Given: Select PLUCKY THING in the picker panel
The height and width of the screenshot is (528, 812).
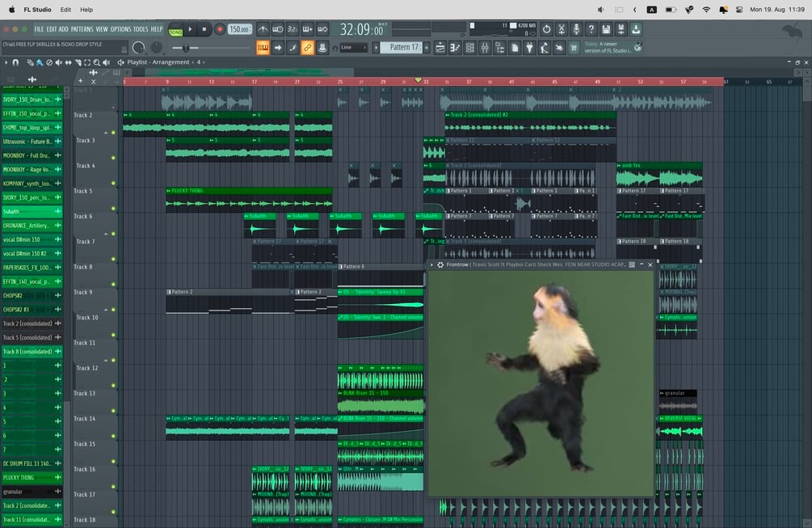Looking at the screenshot, I should tap(32, 477).
